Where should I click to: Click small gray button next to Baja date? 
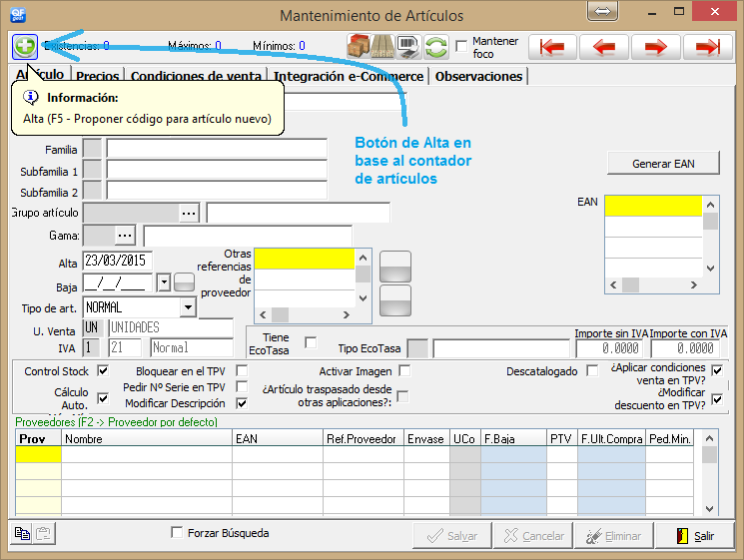pyautogui.click(x=184, y=282)
